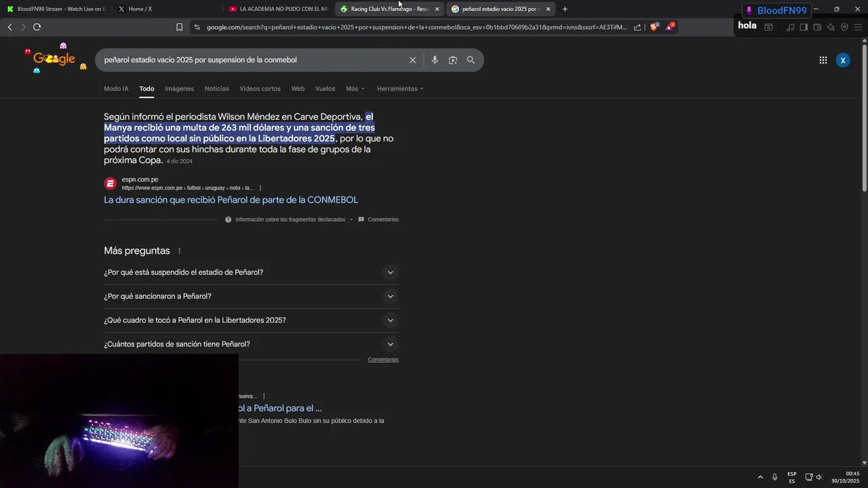Switch to LA ACADEMIA NO PUDO browser tab
This screenshot has width=868, height=488.
point(278,9)
